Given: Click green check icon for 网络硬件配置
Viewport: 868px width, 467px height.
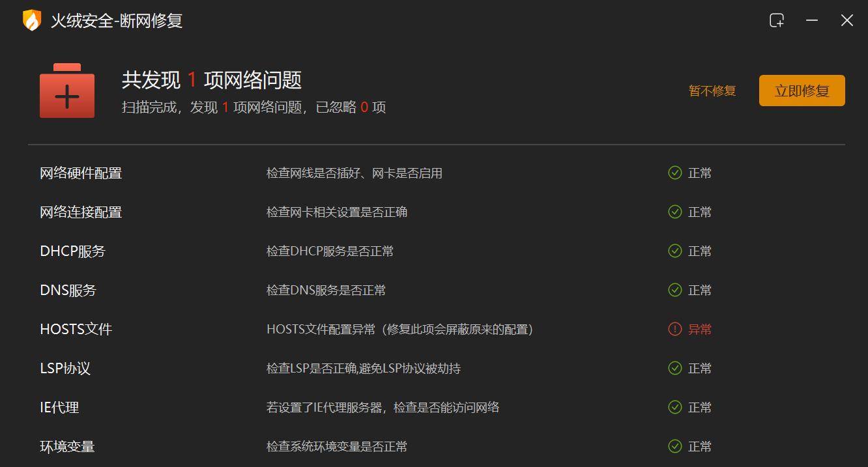Looking at the screenshot, I should coord(674,173).
